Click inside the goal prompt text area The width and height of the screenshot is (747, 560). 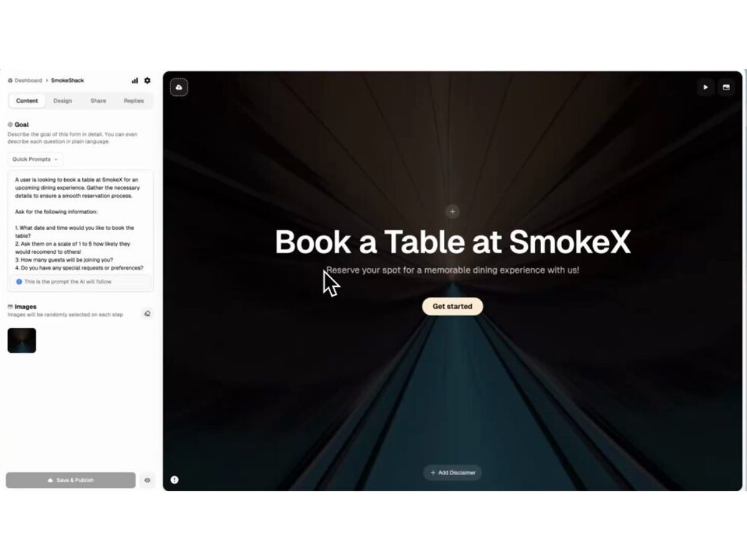point(81,222)
